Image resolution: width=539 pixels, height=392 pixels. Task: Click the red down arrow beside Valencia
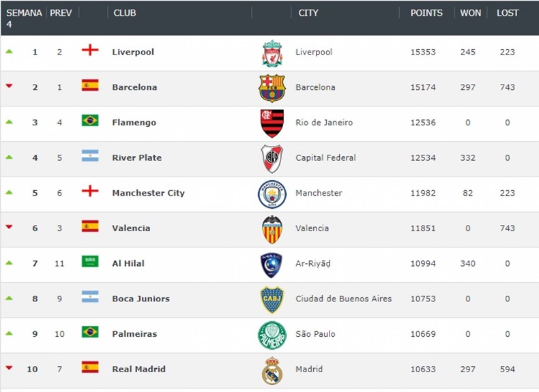9,226
